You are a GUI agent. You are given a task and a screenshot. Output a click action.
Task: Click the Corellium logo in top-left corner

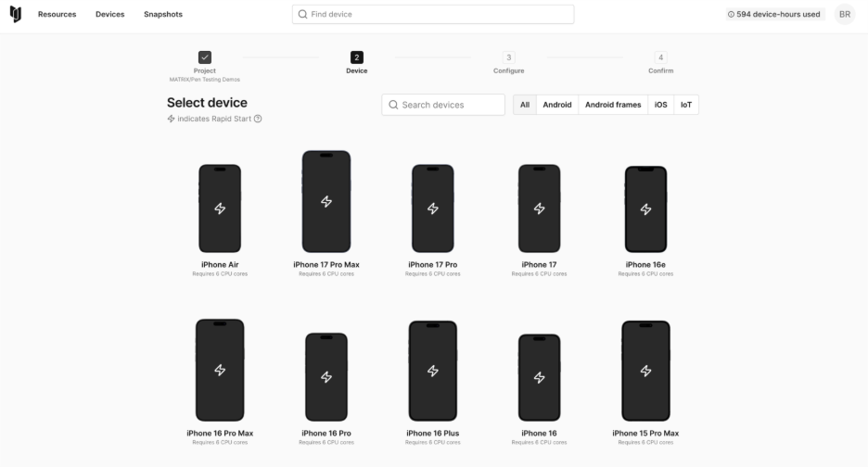(16, 15)
